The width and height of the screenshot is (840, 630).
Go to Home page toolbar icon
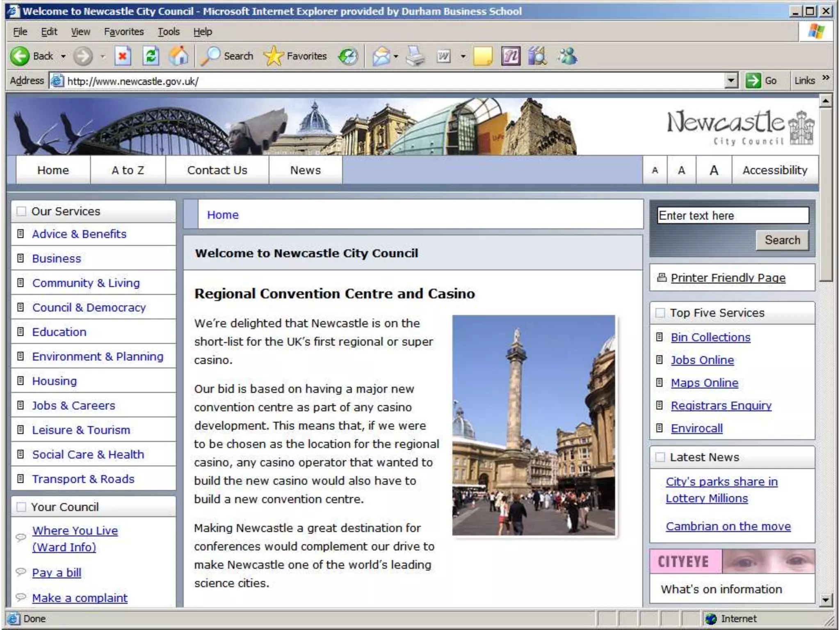(x=179, y=56)
